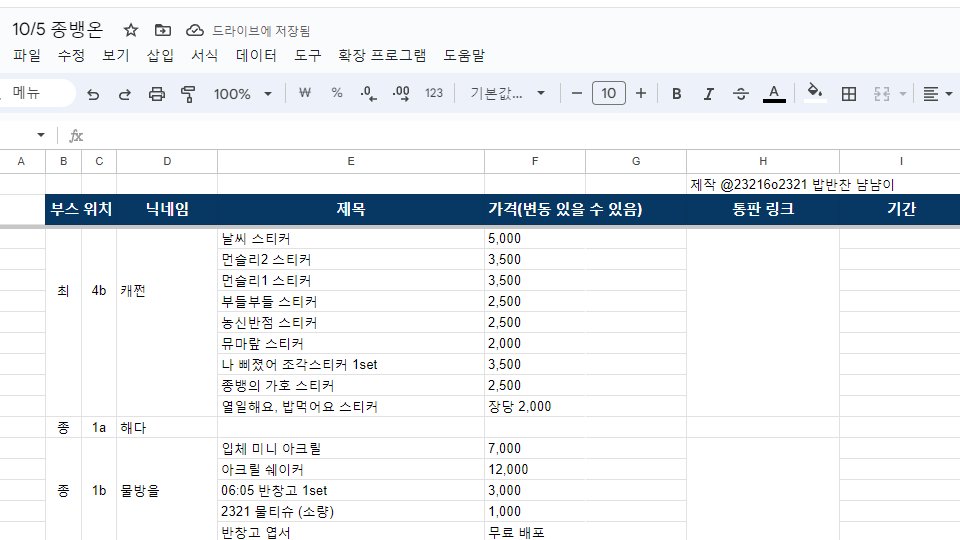
Task: Select the 닉네임 header cell
Action: [x=167, y=209]
